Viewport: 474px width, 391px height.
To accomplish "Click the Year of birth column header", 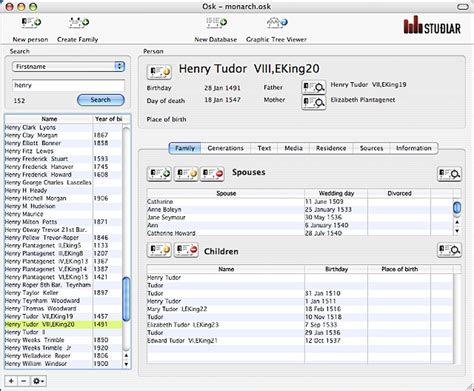I will (x=108, y=119).
